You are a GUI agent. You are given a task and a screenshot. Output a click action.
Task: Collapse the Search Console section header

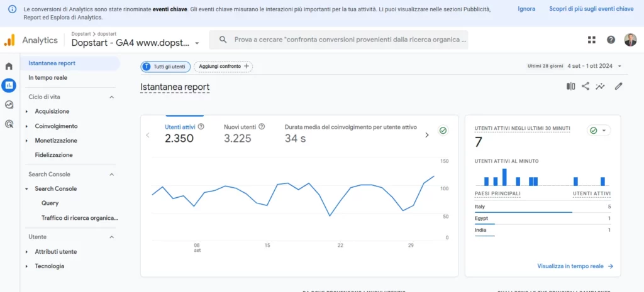[x=111, y=175]
